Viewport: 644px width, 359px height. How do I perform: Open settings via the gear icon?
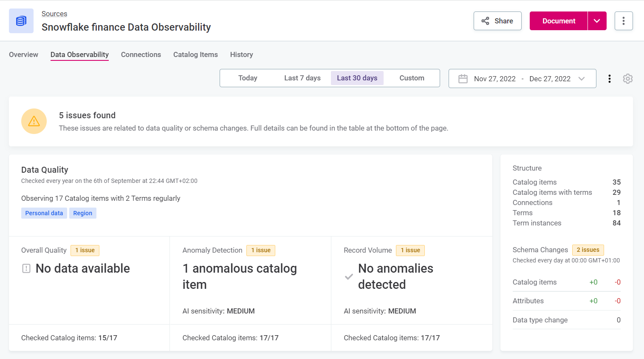coord(628,78)
